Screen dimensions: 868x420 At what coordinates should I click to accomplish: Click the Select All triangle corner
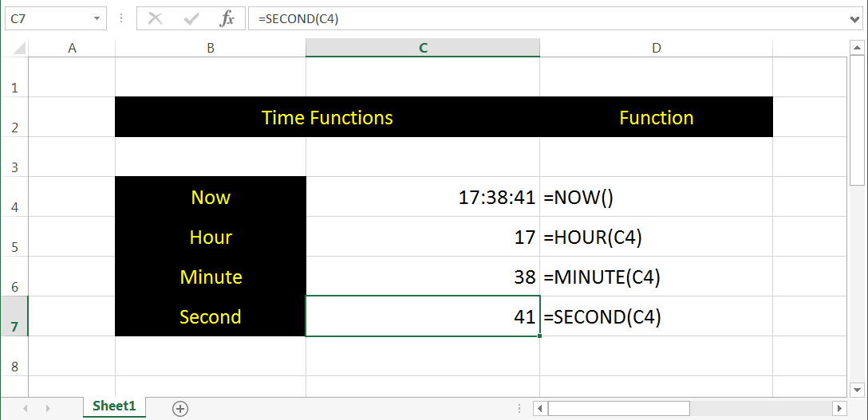19,48
